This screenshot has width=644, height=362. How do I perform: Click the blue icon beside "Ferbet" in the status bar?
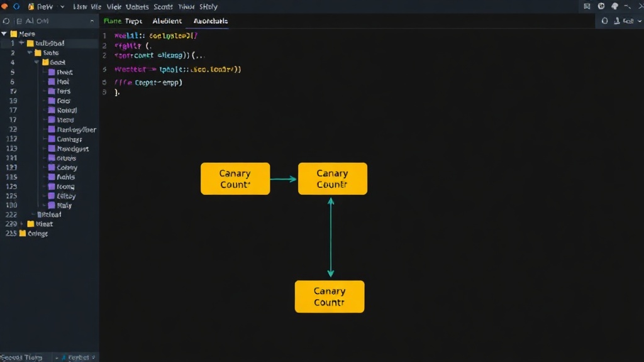(64, 358)
